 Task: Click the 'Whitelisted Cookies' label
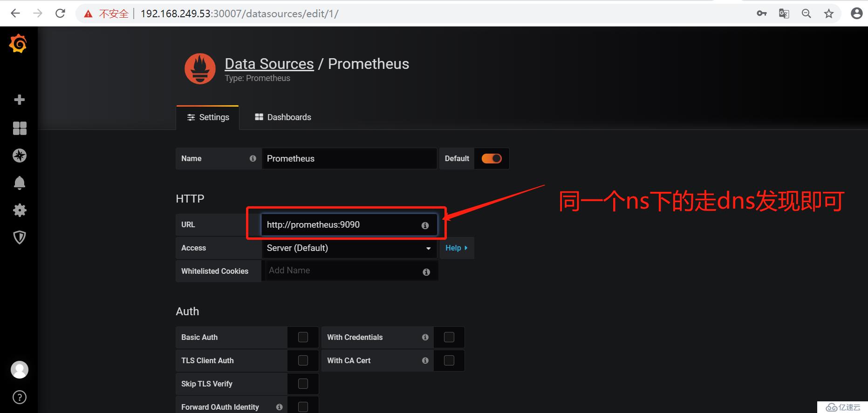coord(215,271)
